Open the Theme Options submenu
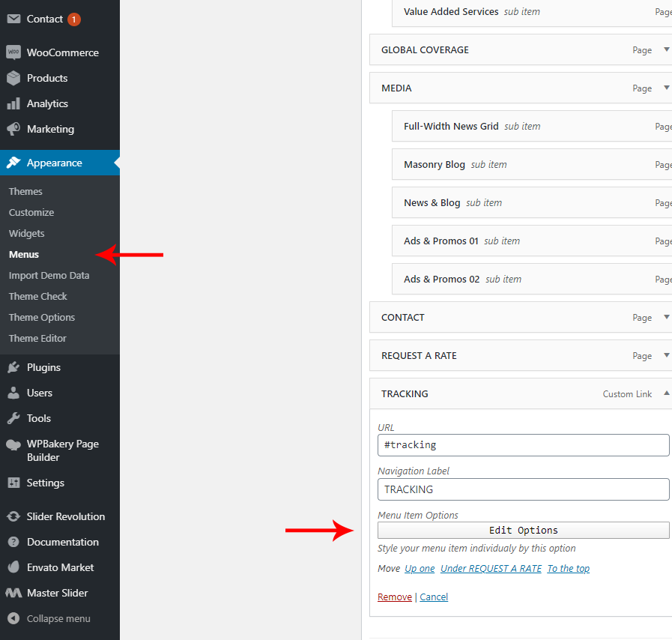Screen dimensions: 672x640 [x=42, y=317]
